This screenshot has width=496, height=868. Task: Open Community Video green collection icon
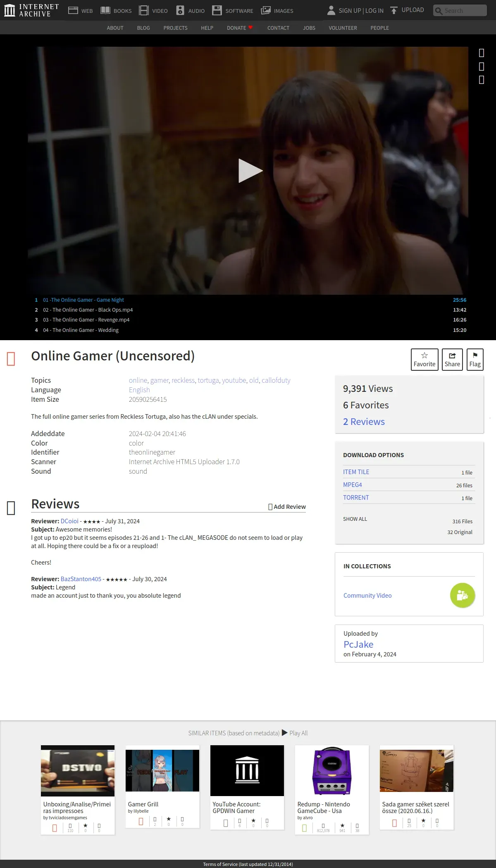pos(463,595)
